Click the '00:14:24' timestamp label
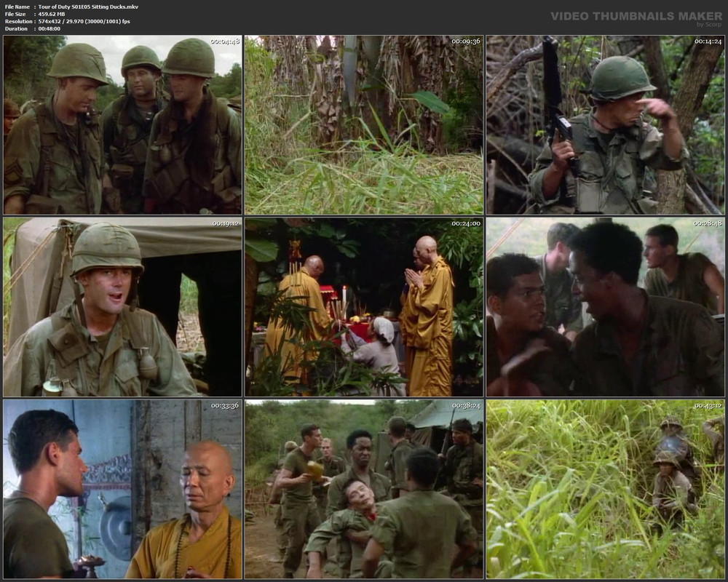728x582 pixels. (708, 41)
